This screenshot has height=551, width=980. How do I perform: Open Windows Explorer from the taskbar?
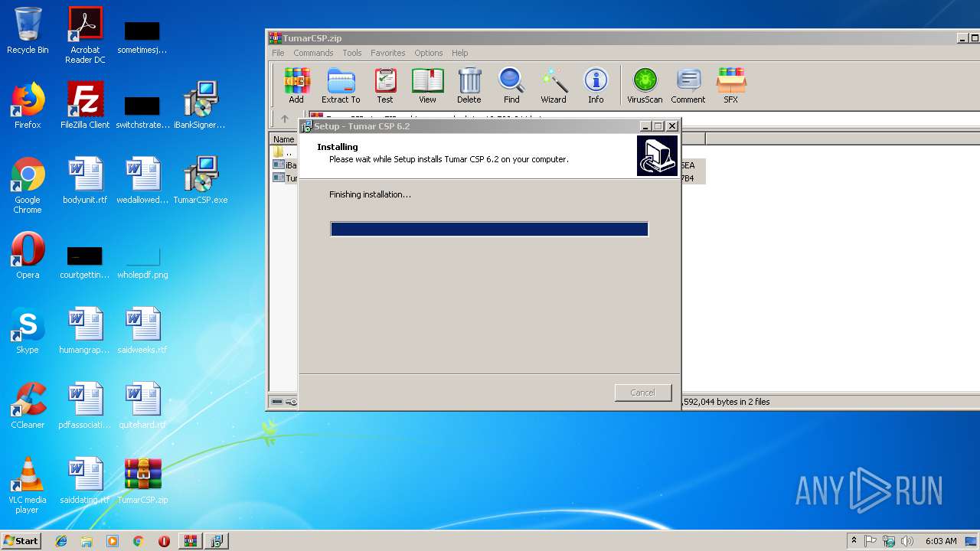tap(87, 541)
